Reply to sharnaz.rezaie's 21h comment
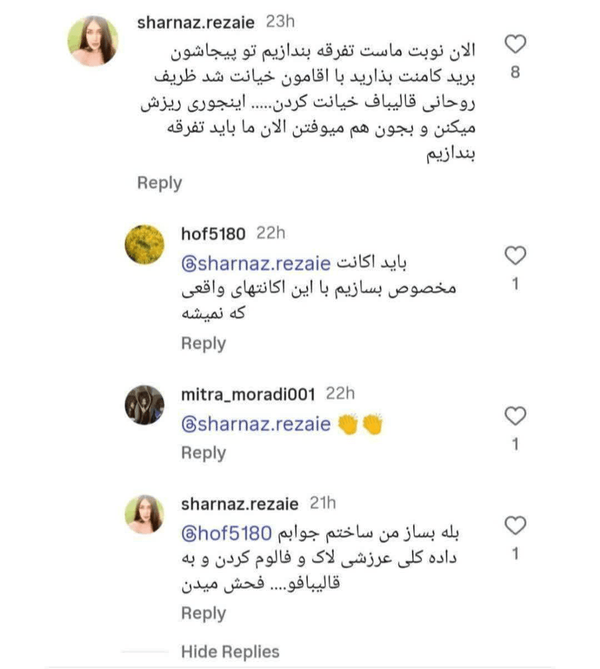Viewport: 600px width, 669px height. click(203, 613)
